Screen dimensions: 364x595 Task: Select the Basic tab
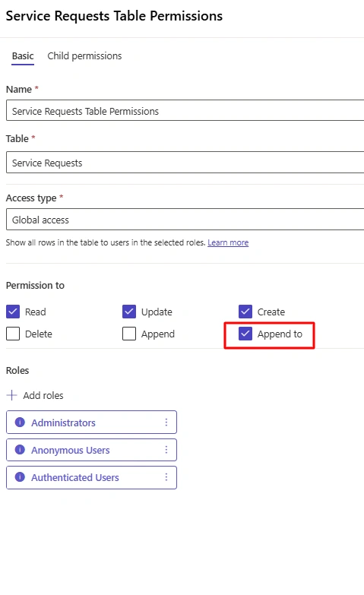point(23,55)
